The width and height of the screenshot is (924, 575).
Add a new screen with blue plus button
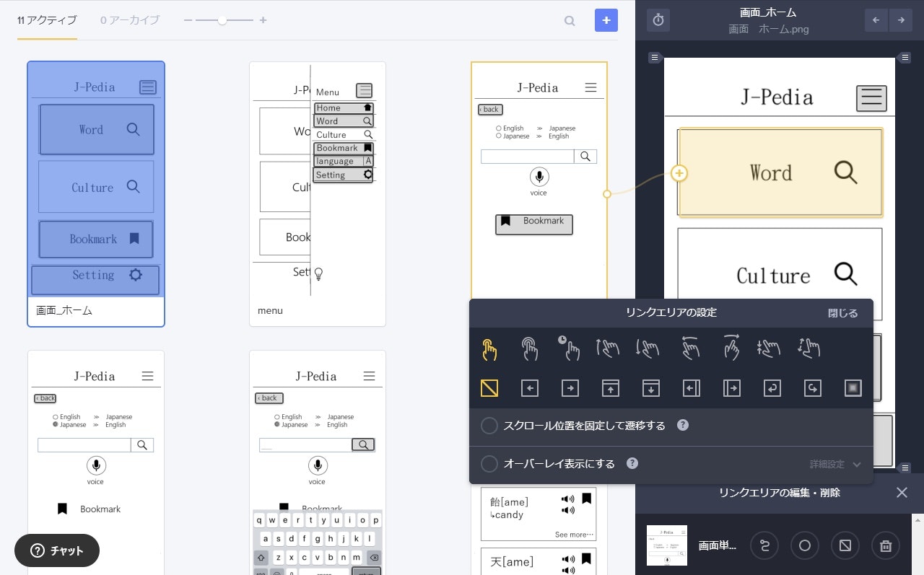(x=606, y=20)
